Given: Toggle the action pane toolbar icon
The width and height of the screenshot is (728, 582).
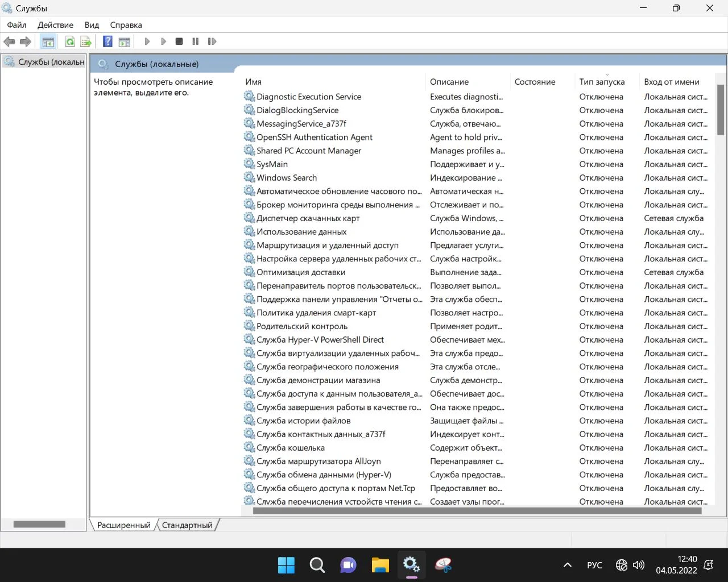Looking at the screenshot, I should pos(124,41).
